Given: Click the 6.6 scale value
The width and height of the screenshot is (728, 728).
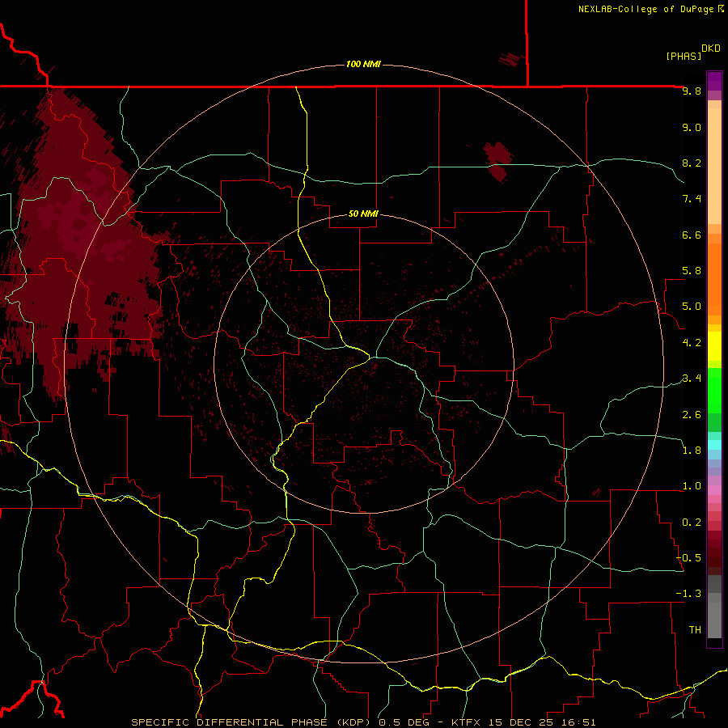Looking at the screenshot, I should (x=692, y=235).
